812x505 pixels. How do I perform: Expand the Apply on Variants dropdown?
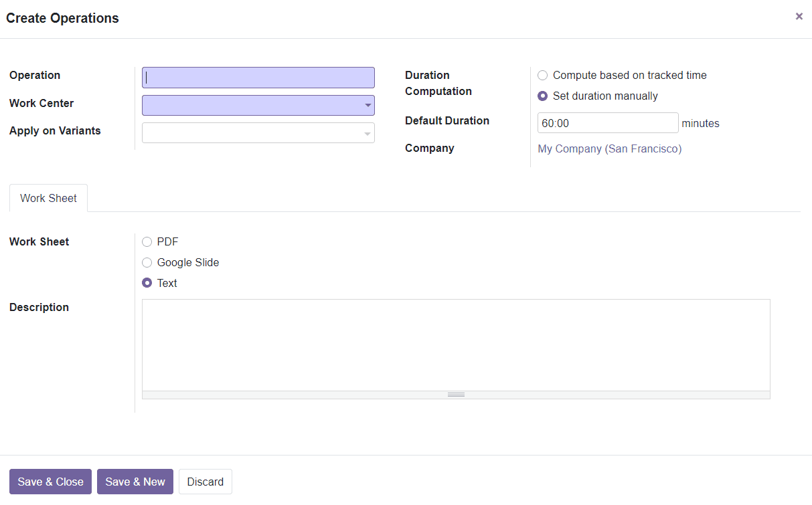(367, 132)
